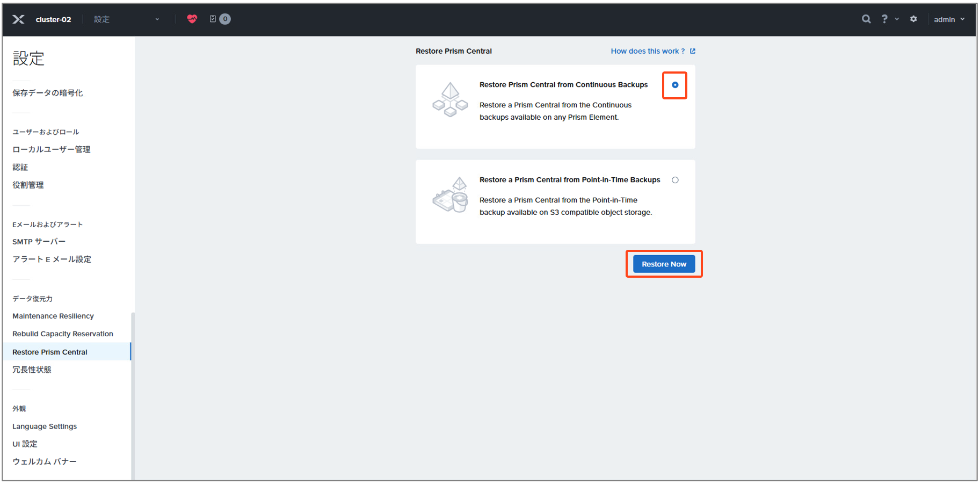This screenshot has height=484, width=980.
Task: Click the external link icon beside How does this work
Action: 693,51
